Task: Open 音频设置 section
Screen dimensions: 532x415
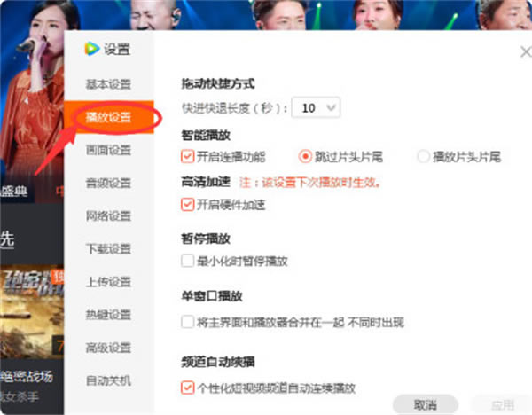Action: [x=108, y=183]
